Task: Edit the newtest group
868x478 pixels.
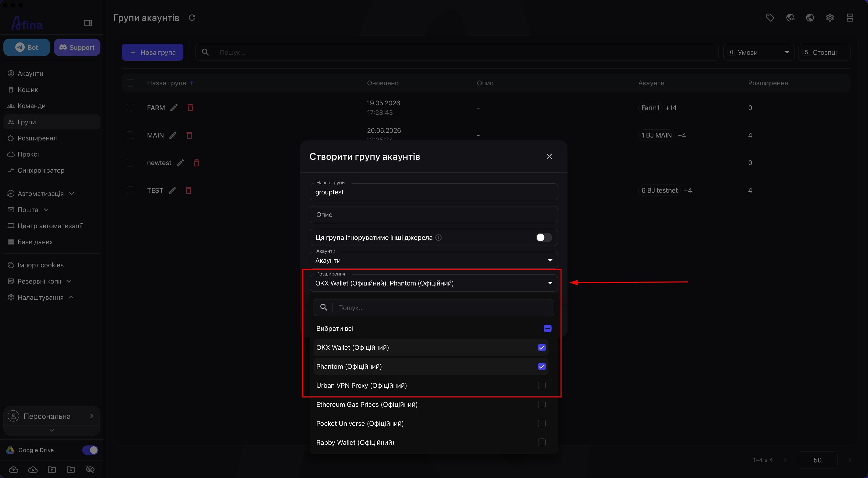Action: [180, 163]
